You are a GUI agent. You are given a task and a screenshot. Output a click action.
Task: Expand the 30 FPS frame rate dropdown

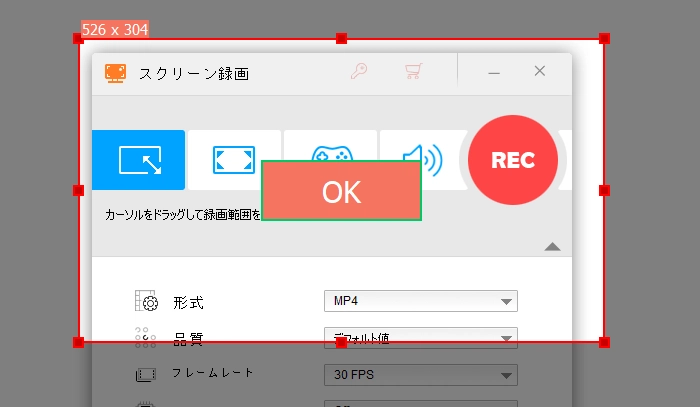420,375
